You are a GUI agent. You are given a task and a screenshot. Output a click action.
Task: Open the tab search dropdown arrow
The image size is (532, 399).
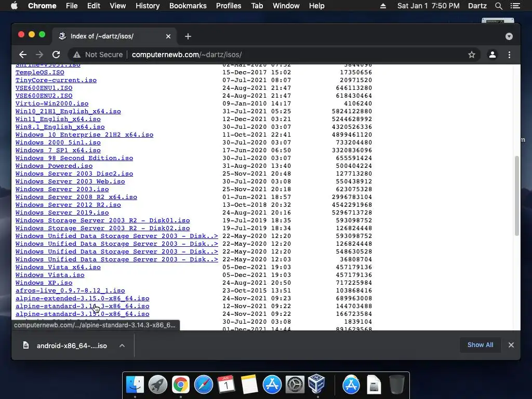(509, 36)
